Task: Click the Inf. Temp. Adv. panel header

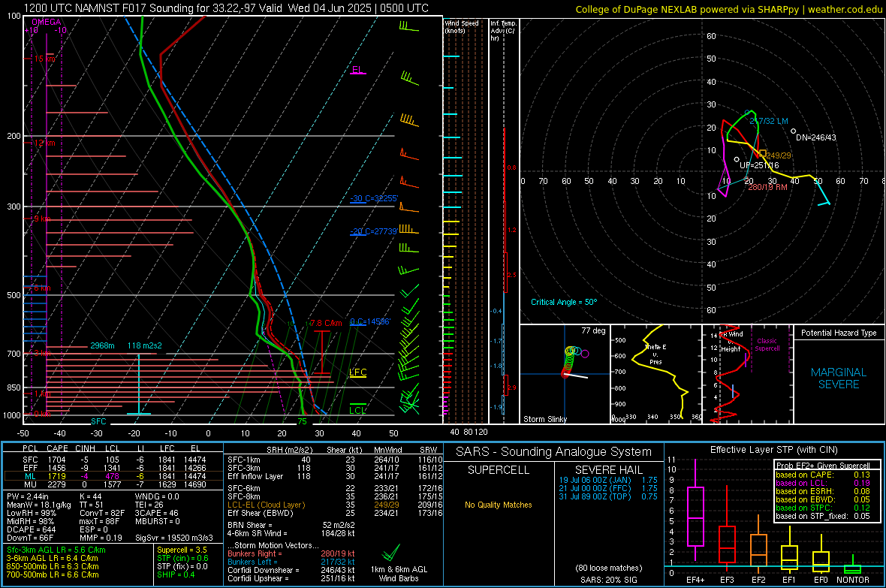Action: point(504,31)
